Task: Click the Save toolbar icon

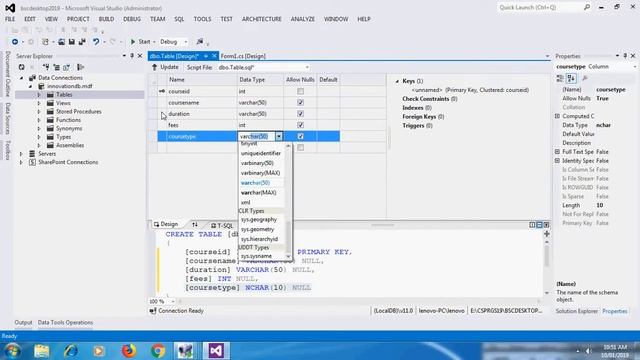Action: point(71,42)
